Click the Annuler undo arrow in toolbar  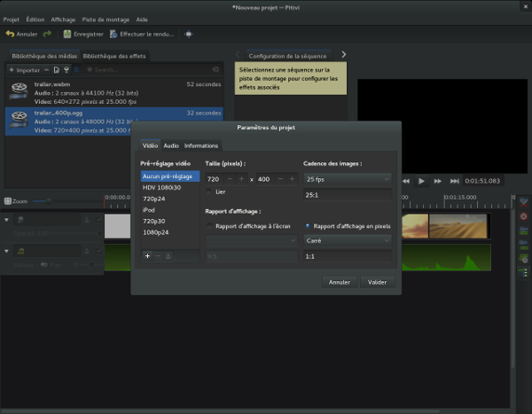click(10, 34)
